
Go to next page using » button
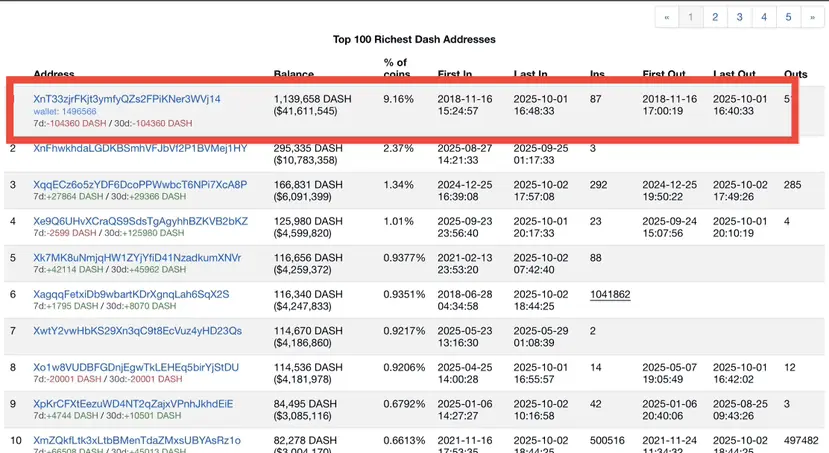point(812,17)
